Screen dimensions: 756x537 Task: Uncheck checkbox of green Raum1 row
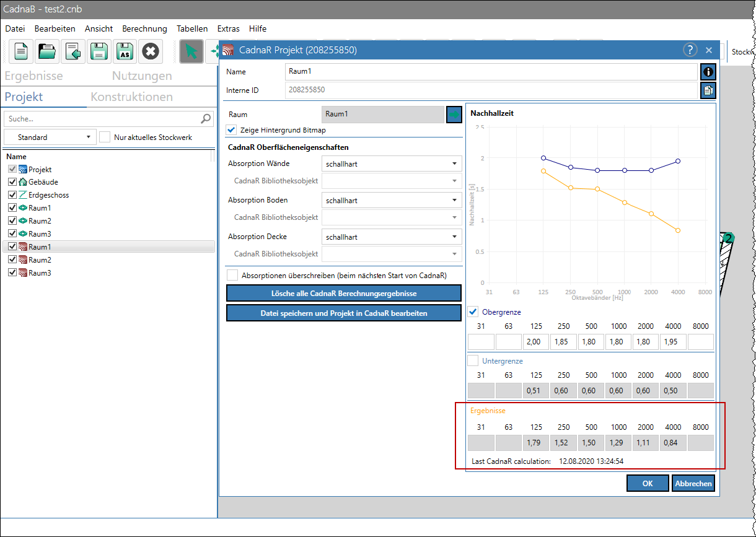pyautogui.click(x=12, y=208)
